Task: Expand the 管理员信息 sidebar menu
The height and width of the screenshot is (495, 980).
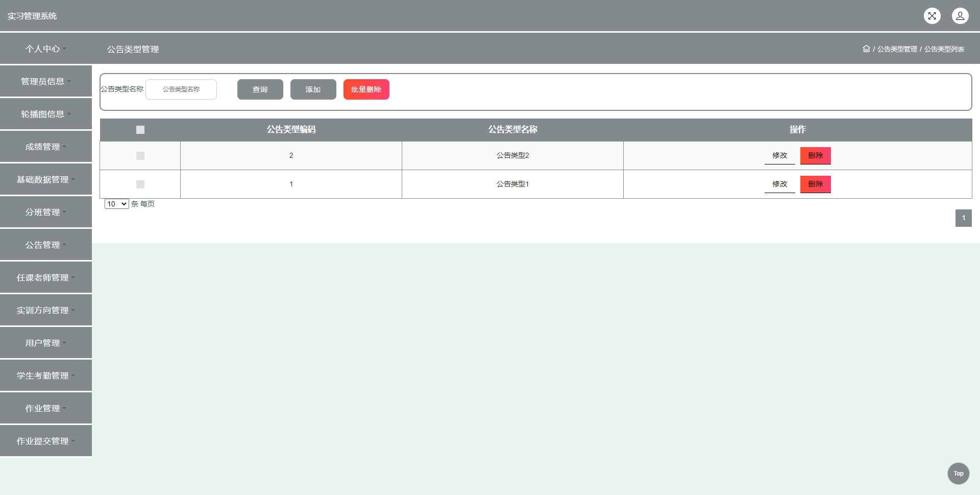Action: coord(46,81)
